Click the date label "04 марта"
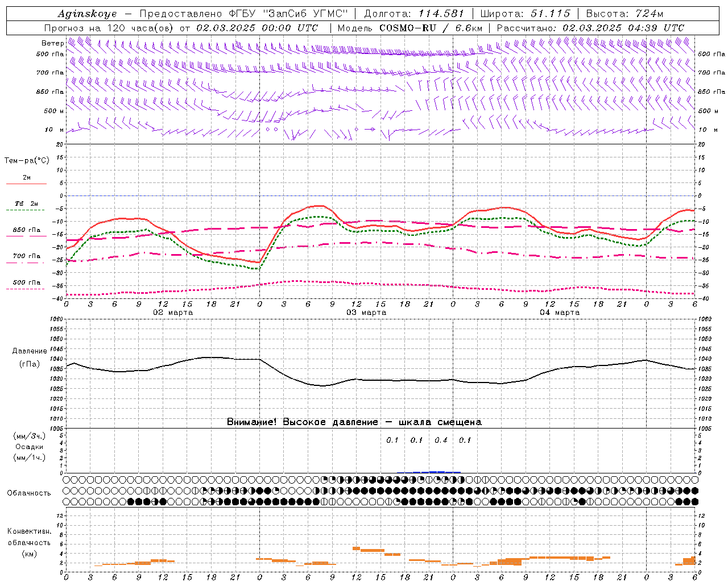The height and width of the screenshot is (582, 728). click(560, 313)
